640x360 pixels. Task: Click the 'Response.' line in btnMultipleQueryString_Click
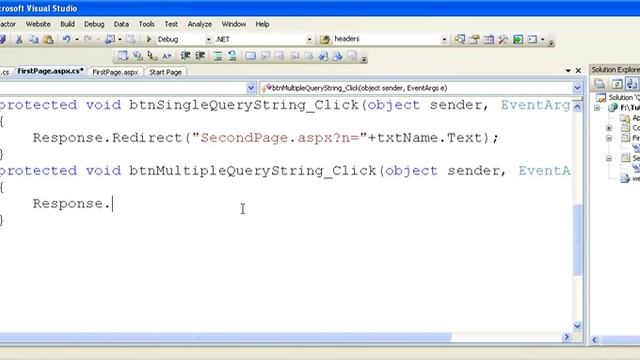(x=71, y=204)
